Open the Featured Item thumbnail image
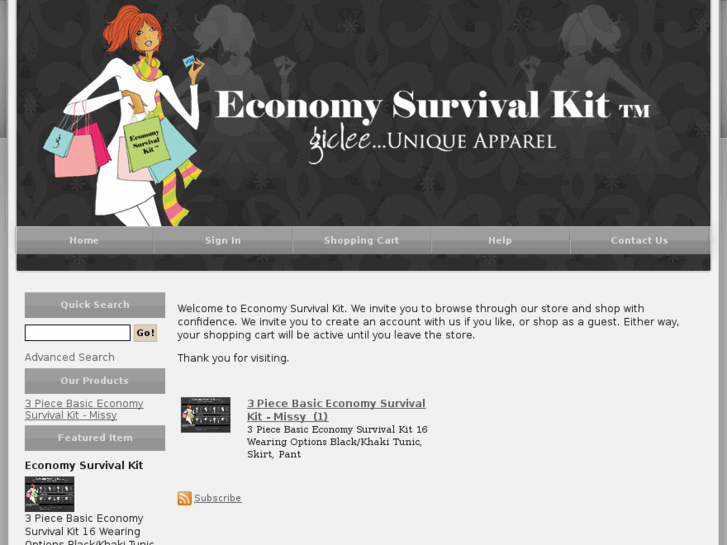727x545 pixels. 49,494
